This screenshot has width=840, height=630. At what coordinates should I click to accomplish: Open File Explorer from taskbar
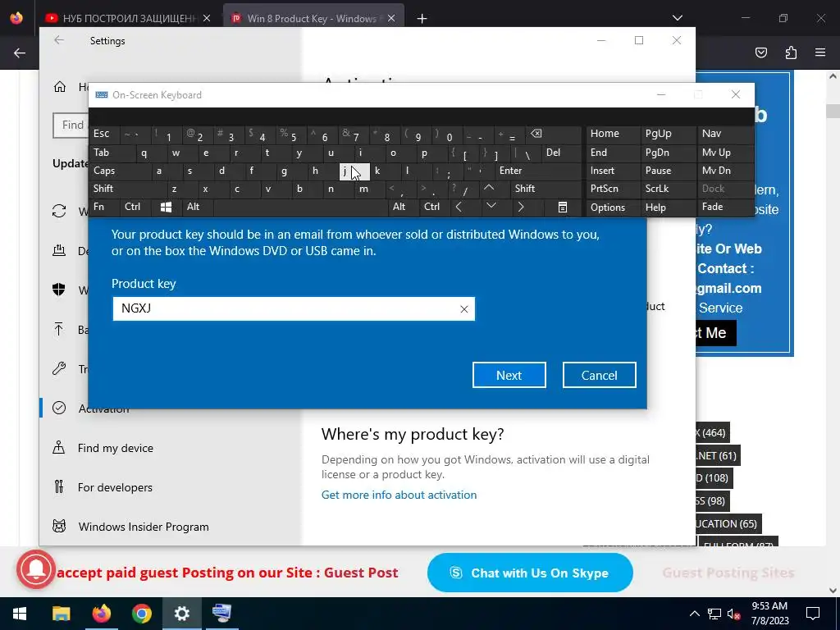pos(61,614)
